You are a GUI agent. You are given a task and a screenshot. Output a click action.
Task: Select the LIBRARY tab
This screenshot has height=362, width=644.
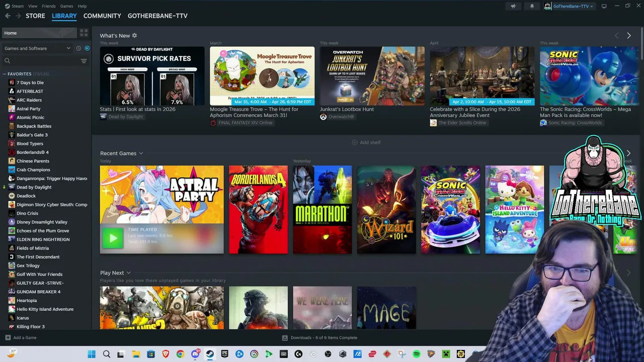64,16
